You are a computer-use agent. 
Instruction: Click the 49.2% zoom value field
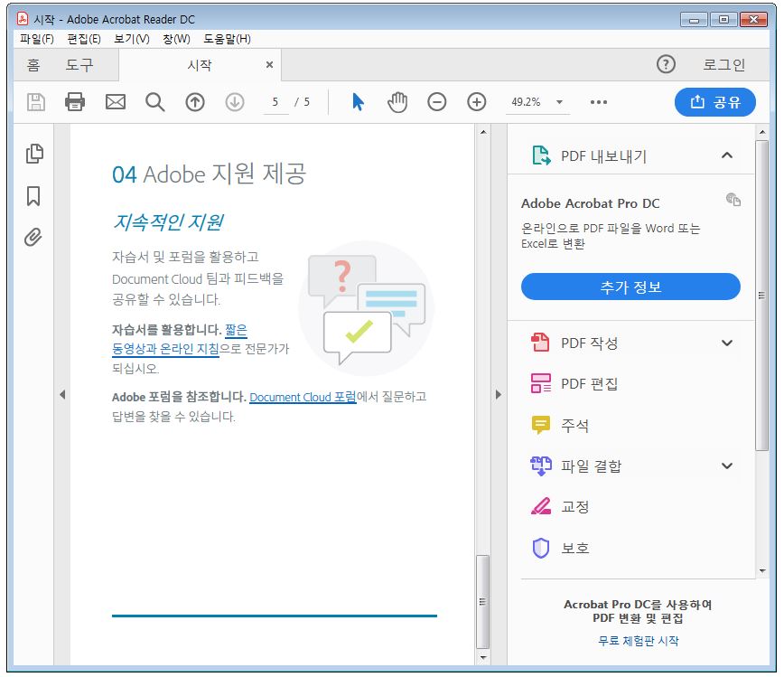[526, 102]
